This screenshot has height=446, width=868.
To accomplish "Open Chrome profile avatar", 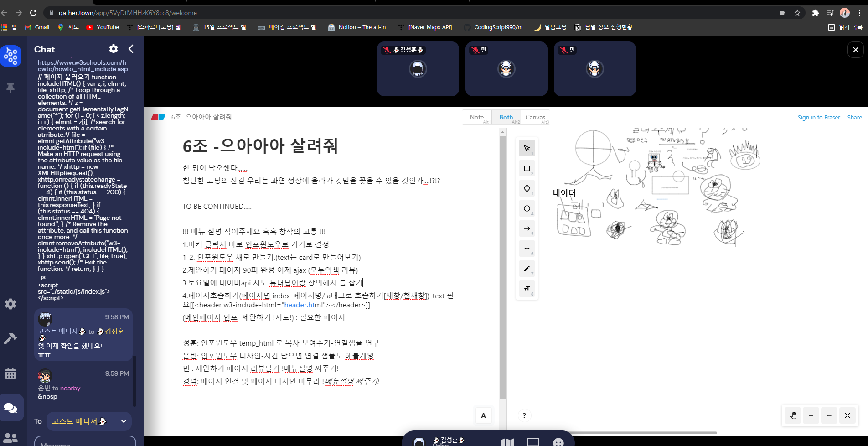I will point(845,13).
